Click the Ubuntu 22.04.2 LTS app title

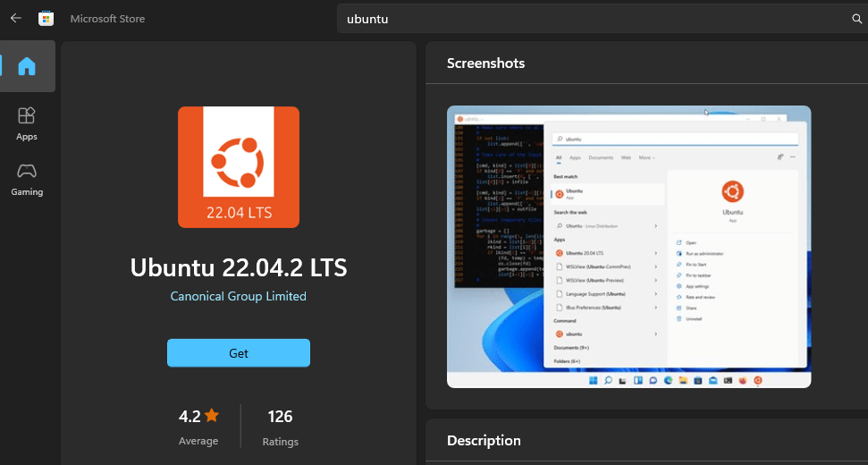(239, 267)
